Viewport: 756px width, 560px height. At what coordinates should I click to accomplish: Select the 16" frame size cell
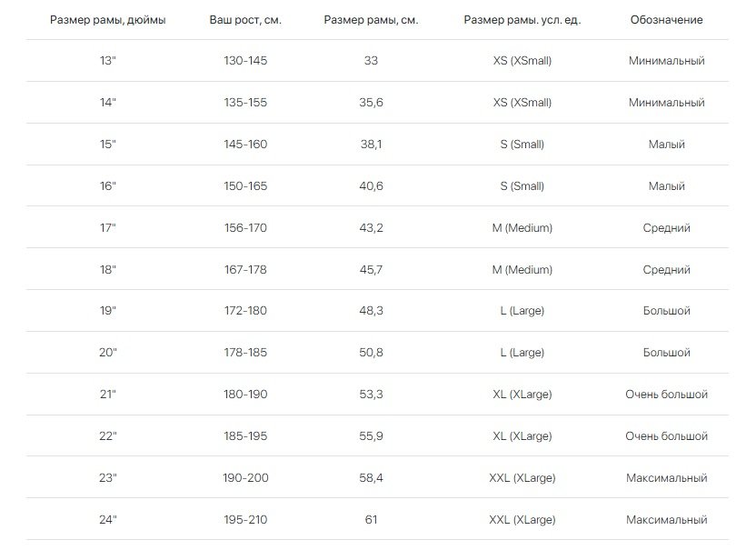107,186
